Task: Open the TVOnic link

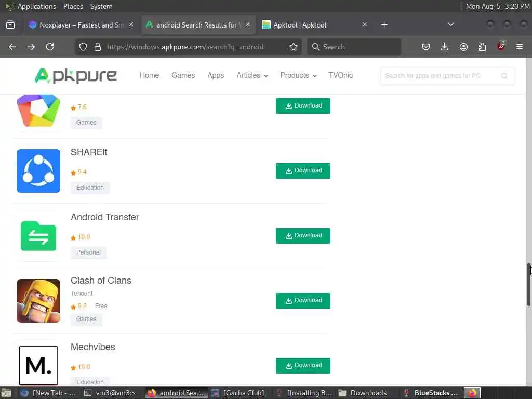Action: click(341, 75)
